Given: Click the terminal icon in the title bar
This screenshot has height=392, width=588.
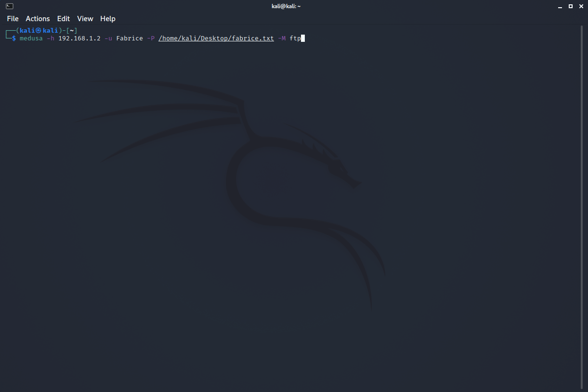Looking at the screenshot, I should [x=10, y=6].
